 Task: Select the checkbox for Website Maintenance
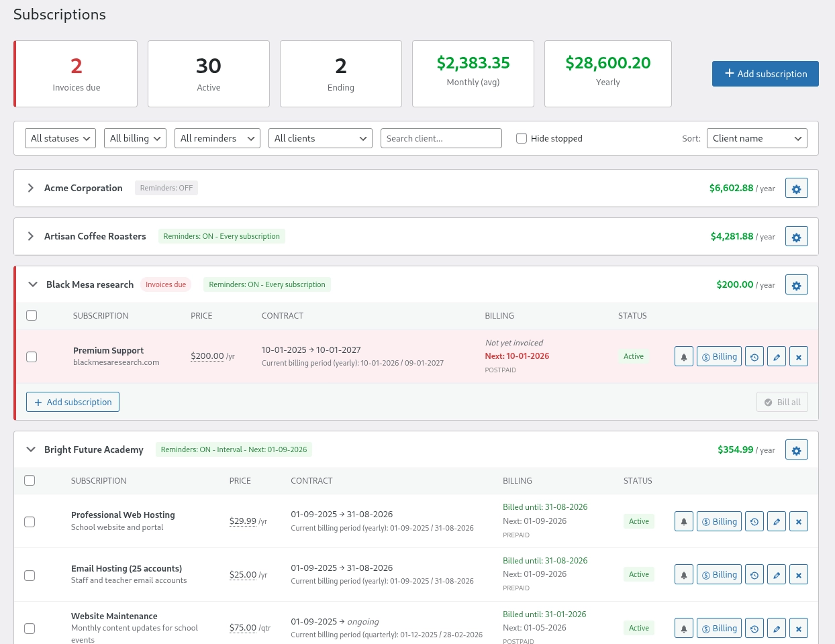[30, 629]
